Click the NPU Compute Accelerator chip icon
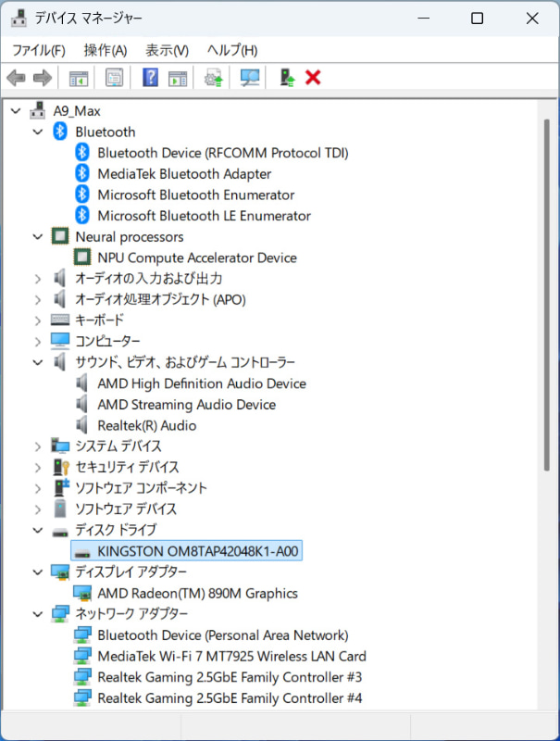 [x=82, y=257]
